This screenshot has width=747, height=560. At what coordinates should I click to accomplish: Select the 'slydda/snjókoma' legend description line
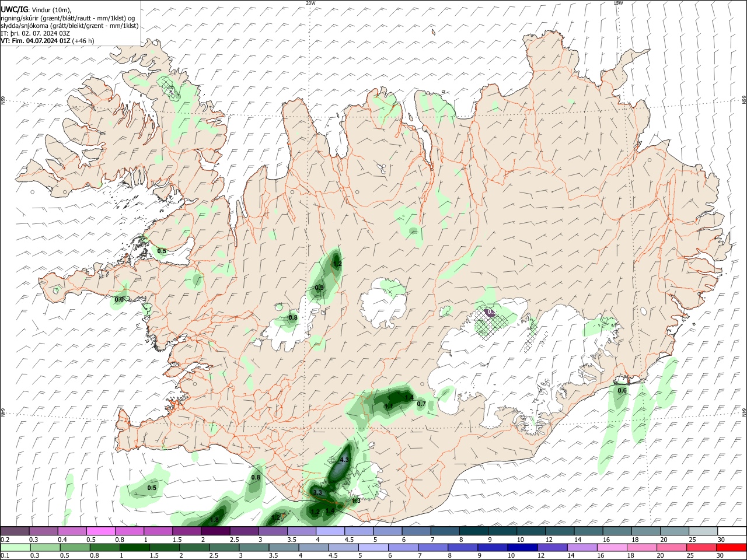pyautogui.click(x=69, y=26)
